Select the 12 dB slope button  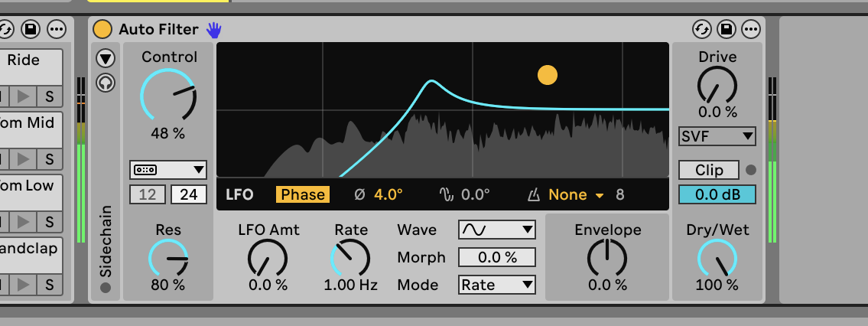pos(148,195)
